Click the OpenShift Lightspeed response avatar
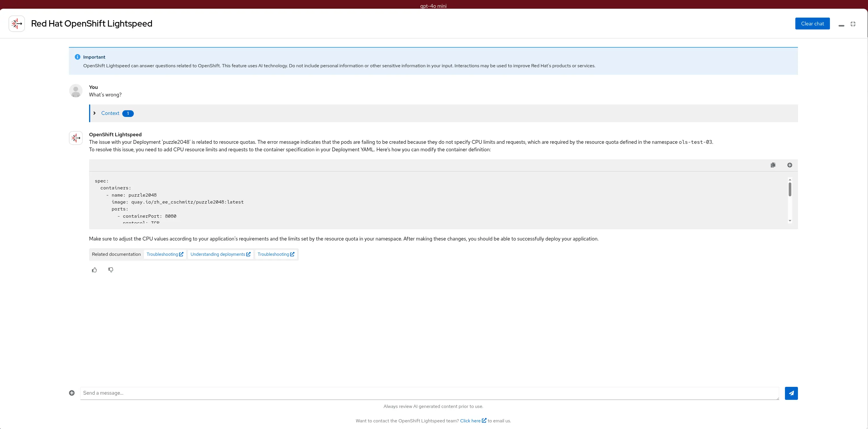Viewport: 868px width, 429px height. (x=76, y=138)
